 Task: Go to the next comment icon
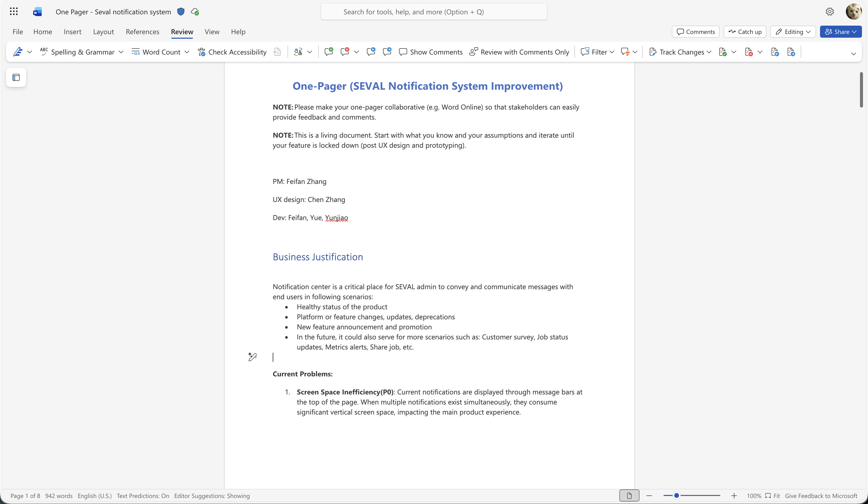pos(387,52)
